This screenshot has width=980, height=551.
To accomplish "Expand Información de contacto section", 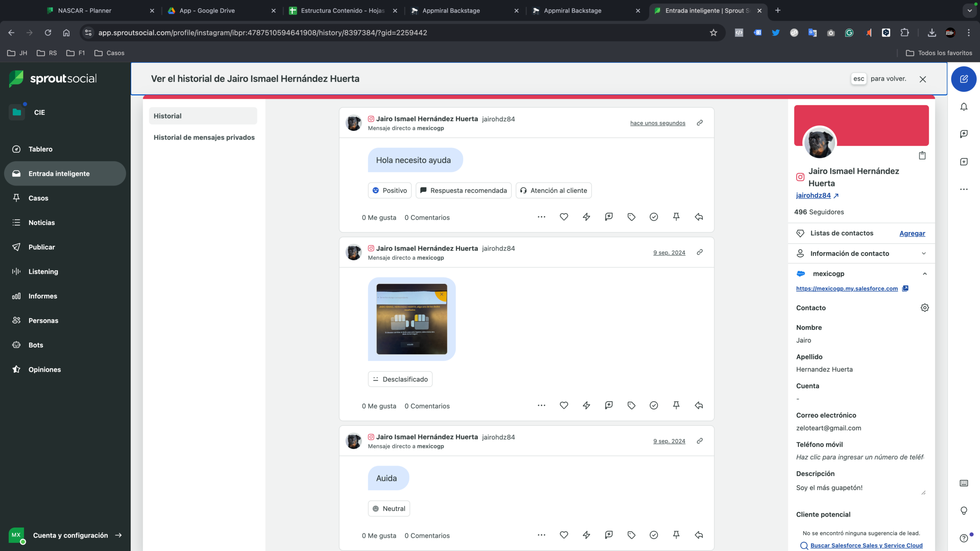I will [x=861, y=253].
